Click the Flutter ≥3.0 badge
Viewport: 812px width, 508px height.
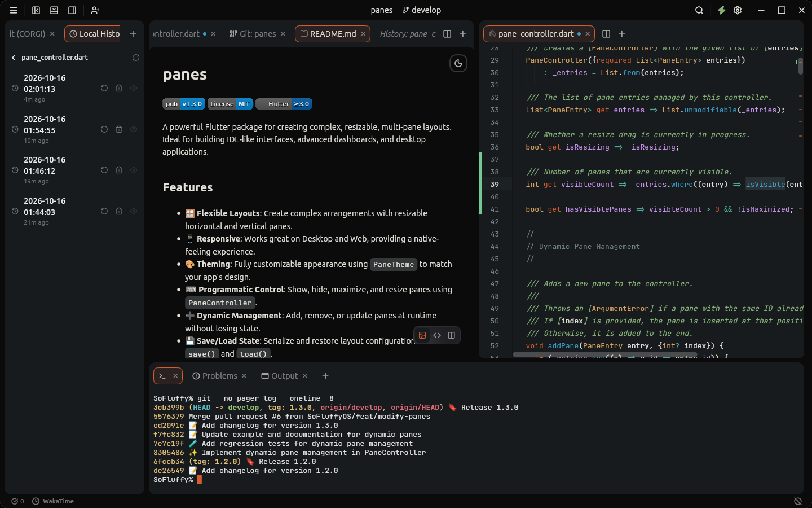(x=284, y=104)
